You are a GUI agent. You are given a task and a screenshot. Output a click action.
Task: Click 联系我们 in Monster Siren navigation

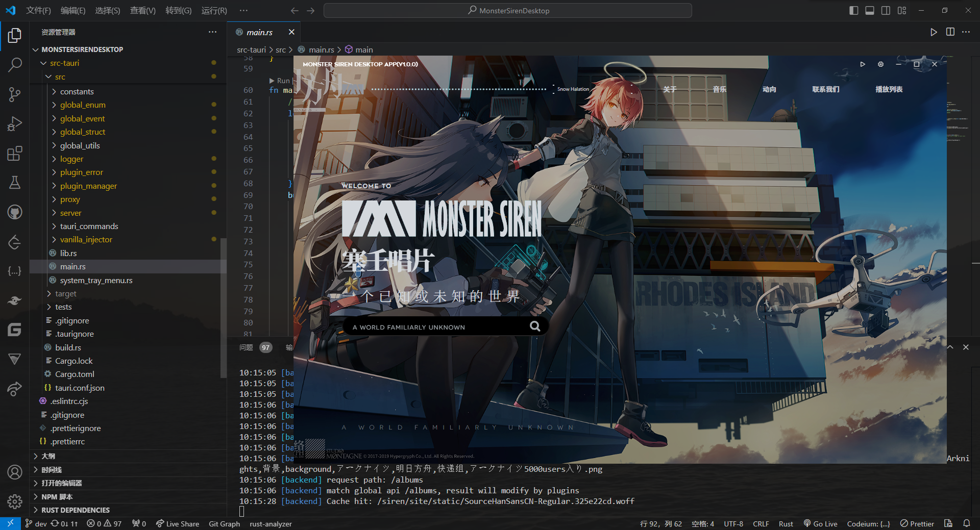pyautogui.click(x=826, y=89)
